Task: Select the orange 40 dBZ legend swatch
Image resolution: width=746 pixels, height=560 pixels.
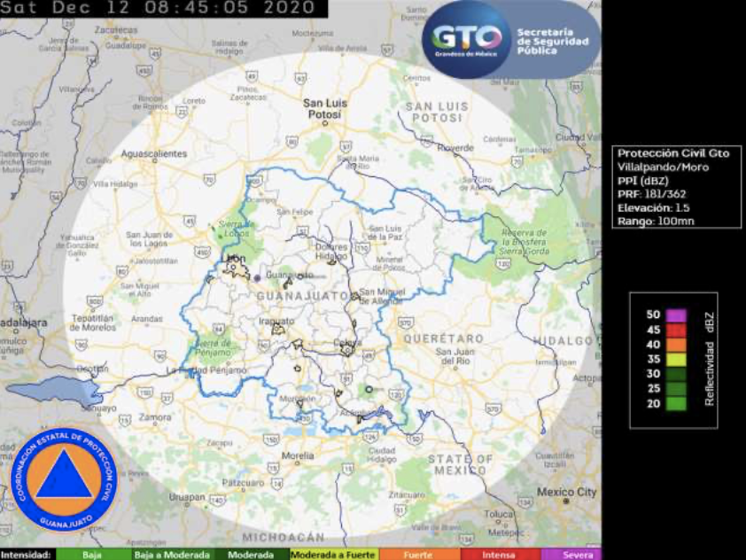Action: (x=676, y=345)
